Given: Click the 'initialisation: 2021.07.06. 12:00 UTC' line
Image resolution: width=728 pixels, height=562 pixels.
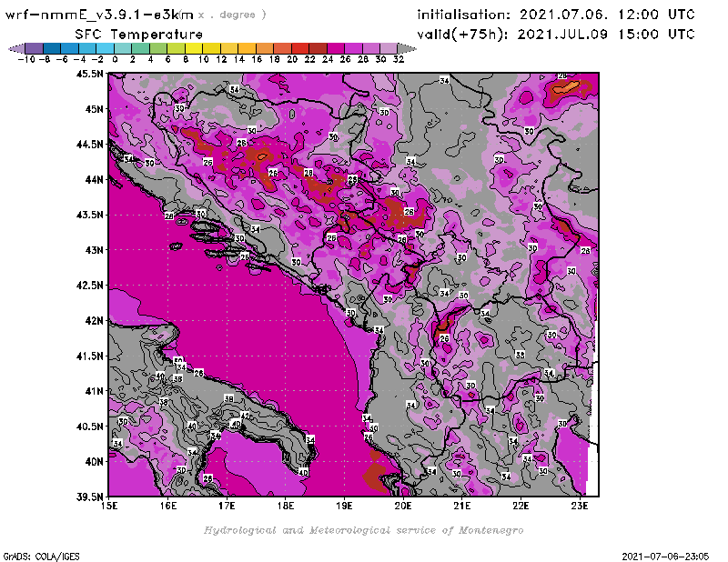Looking at the screenshot, I should click(x=556, y=15).
